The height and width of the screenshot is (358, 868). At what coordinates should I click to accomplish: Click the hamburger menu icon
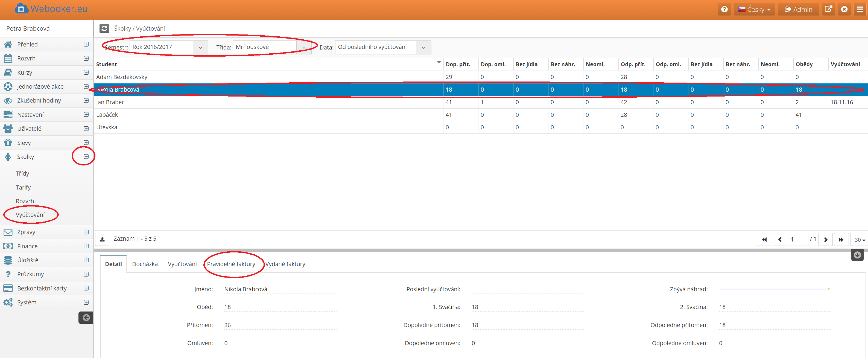(x=860, y=10)
